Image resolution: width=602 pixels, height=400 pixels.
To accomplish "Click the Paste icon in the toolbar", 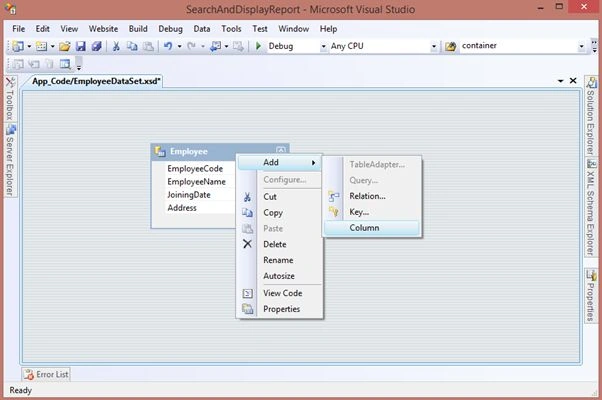I will click(148, 46).
